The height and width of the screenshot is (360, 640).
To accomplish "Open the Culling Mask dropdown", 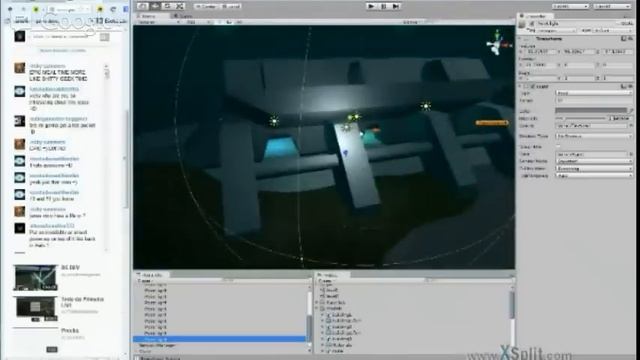I will pos(594,168).
